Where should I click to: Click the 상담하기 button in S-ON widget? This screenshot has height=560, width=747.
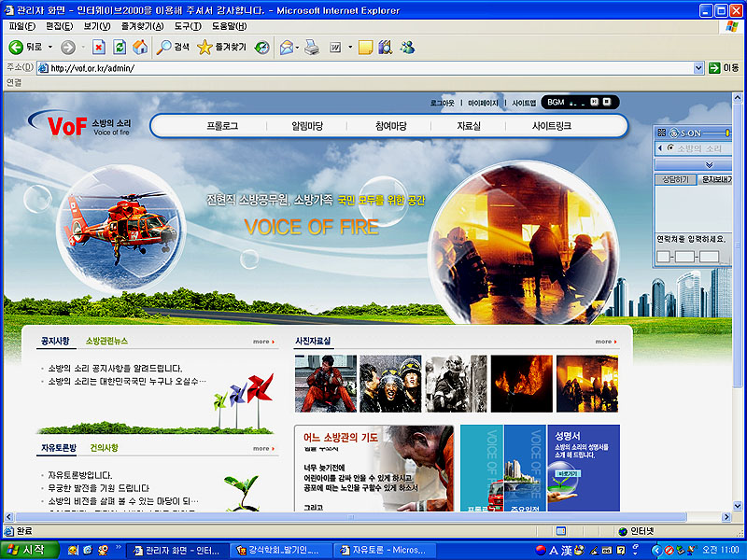(x=674, y=179)
